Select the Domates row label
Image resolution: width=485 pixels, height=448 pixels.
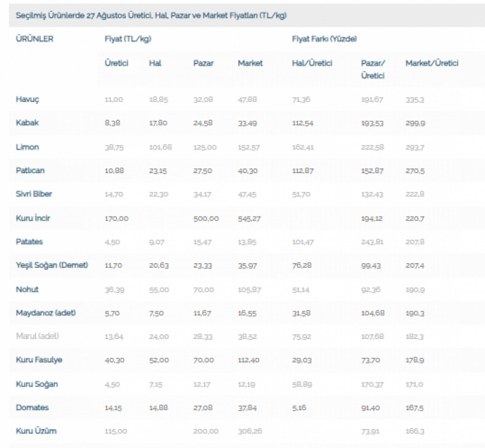click(32, 407)
